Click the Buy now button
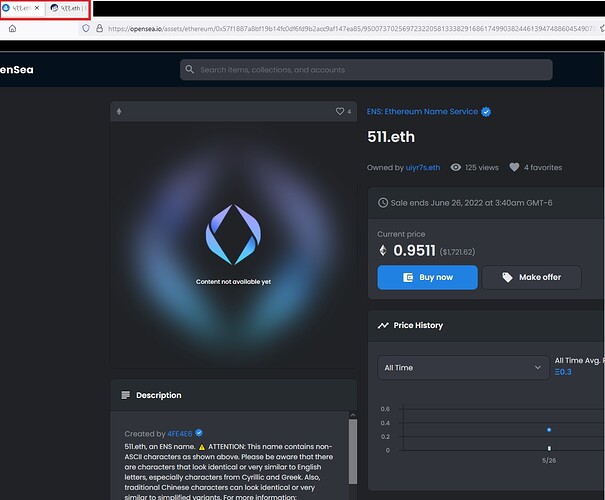Viewport: 605px width, 500px height. [428, 277]
